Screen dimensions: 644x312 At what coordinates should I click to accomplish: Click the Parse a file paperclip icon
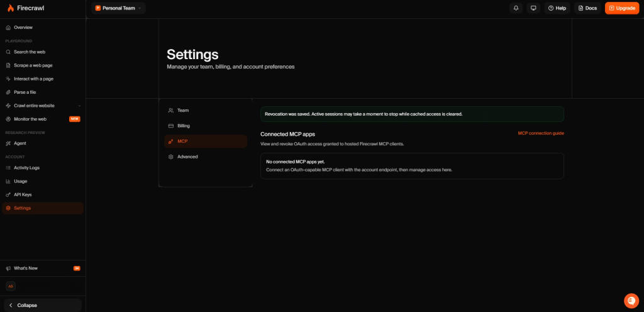tap(8, 92)
